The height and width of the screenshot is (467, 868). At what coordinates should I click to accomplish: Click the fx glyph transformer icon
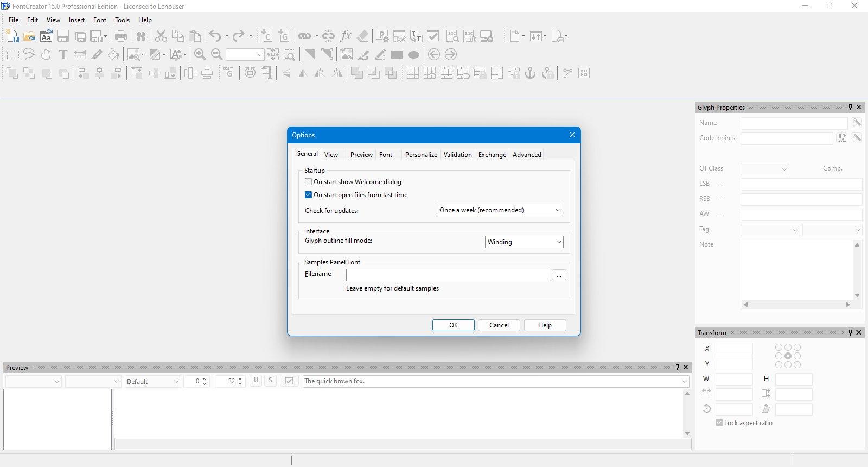[x=346, y=36]
